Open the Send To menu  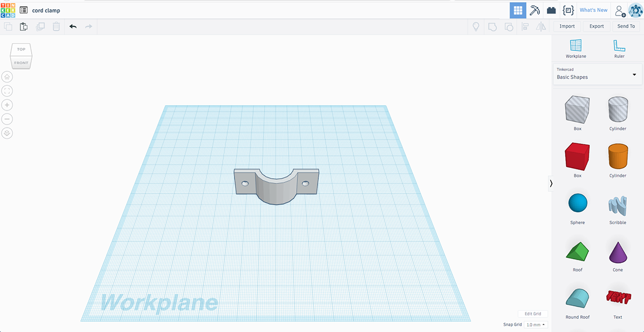pos(626,26)
